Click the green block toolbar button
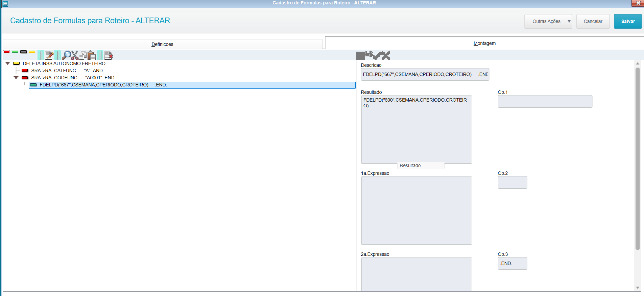 15,52
